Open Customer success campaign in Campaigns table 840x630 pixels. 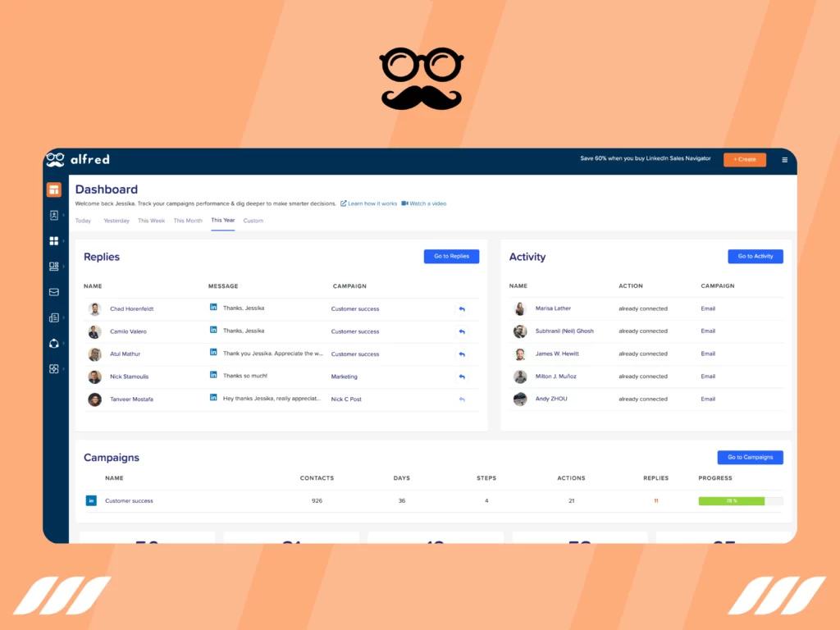click(x=129, y=501)
